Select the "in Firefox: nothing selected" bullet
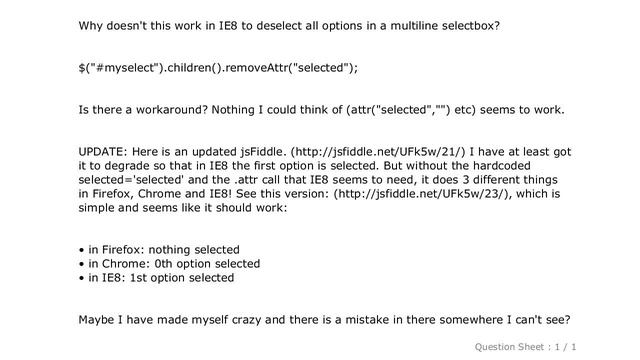 (164, 249)
